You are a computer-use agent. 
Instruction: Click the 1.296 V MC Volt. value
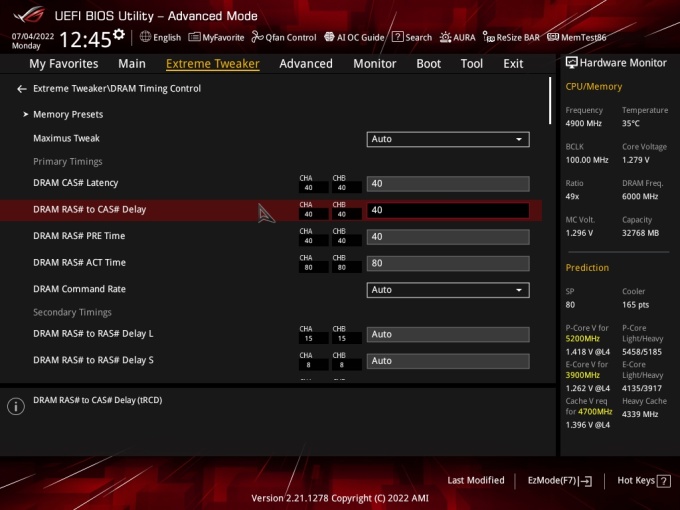coord(579,233)
